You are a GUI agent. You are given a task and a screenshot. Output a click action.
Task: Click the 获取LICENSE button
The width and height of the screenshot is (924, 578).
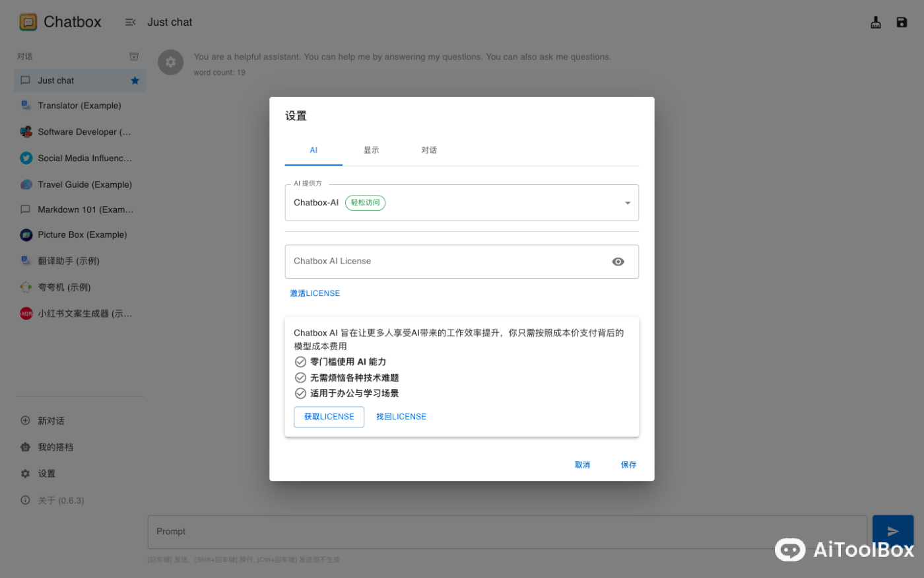(329, 417)
